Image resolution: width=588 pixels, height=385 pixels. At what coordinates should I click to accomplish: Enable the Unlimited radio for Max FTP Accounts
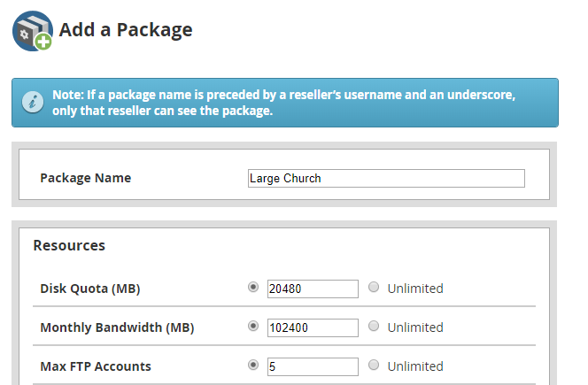coord(374,366)
